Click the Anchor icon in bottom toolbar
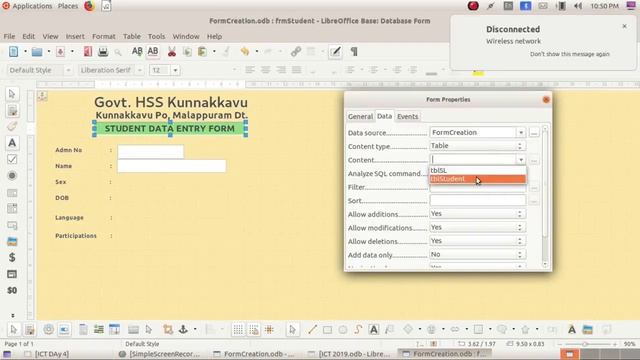The width and height of the screenshot is (640, 360). coord(183,329)
